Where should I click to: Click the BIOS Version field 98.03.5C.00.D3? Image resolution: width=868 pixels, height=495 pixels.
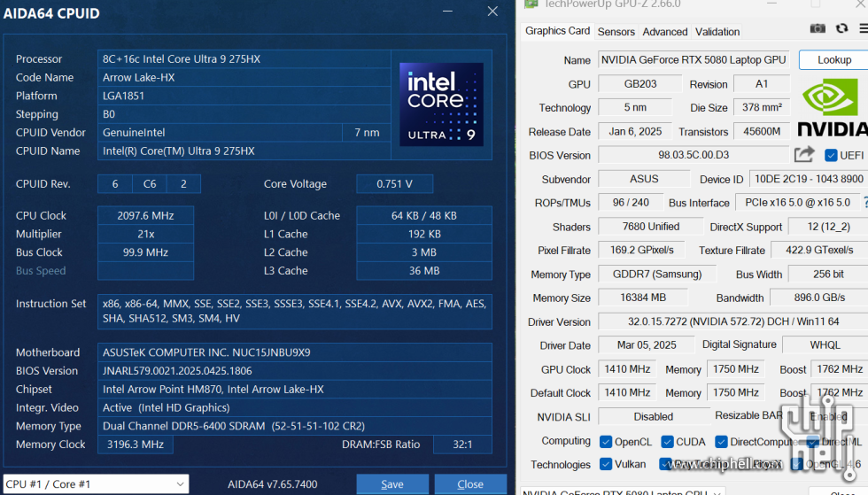(x=694, y=155)
